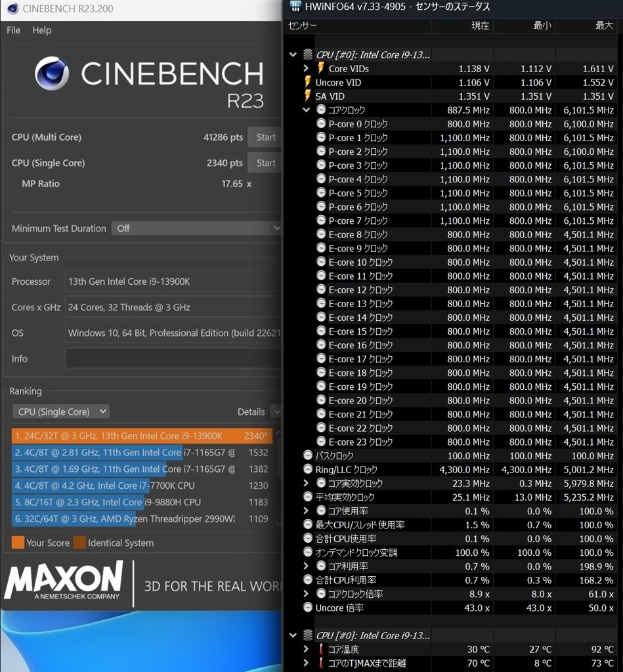Click the HWiNFO64 title bar icon
623x672 pixels.
click(x=296, y=7)
